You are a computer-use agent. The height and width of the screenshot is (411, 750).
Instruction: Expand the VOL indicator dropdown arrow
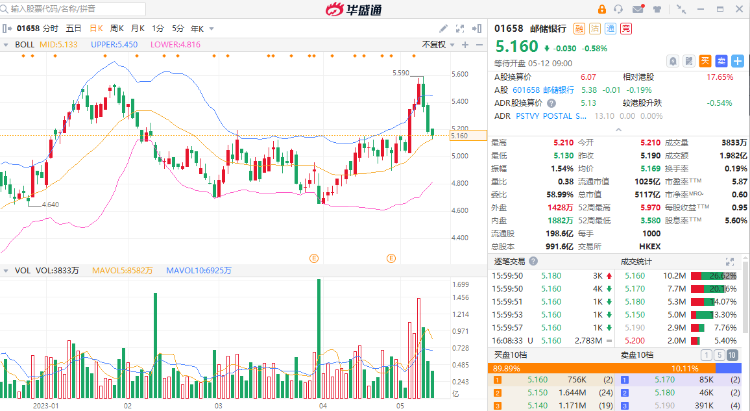pyautogui.click(x=6, y=271)
